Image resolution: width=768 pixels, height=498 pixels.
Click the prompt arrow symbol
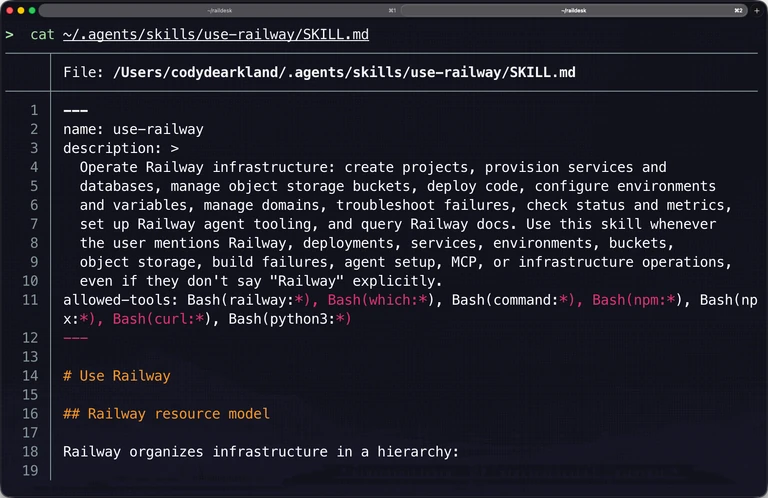[9, 35]
